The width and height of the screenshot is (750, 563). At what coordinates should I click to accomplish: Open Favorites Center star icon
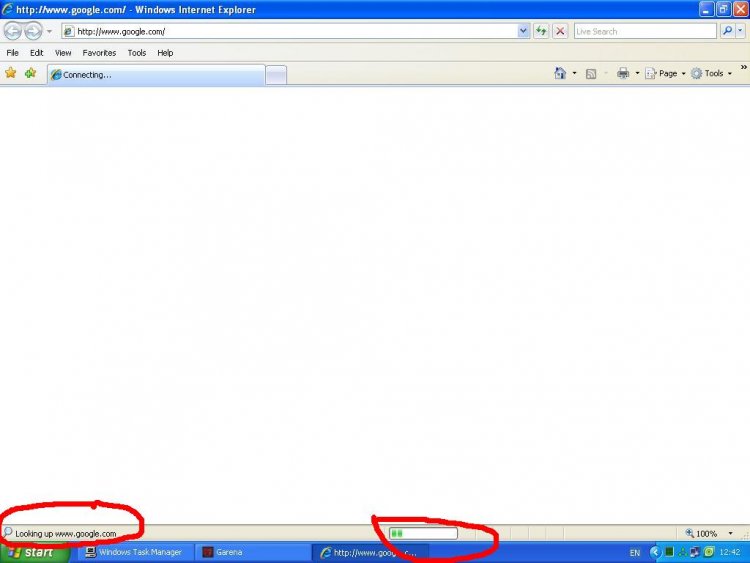11,73
